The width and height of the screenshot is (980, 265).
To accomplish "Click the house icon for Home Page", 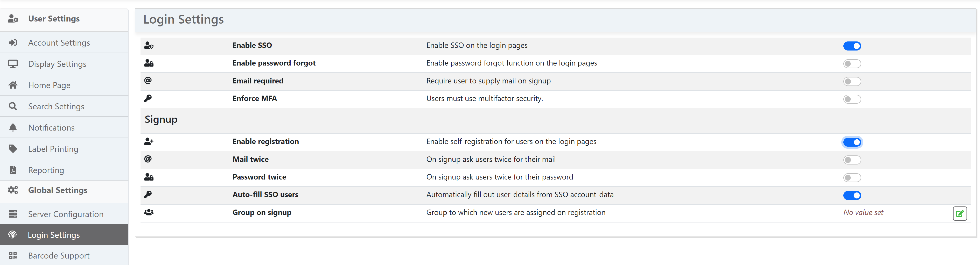I will 13,85.
